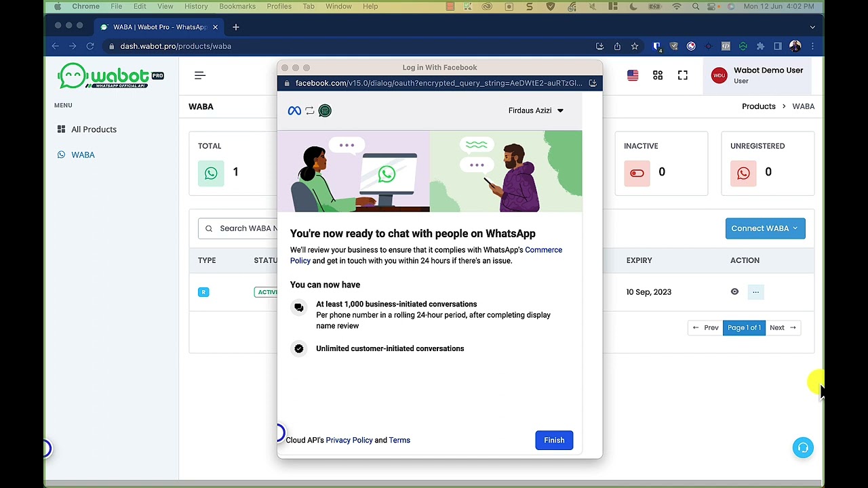
Task: Open the History menu in the menu bar
Action: click(196, 6)
